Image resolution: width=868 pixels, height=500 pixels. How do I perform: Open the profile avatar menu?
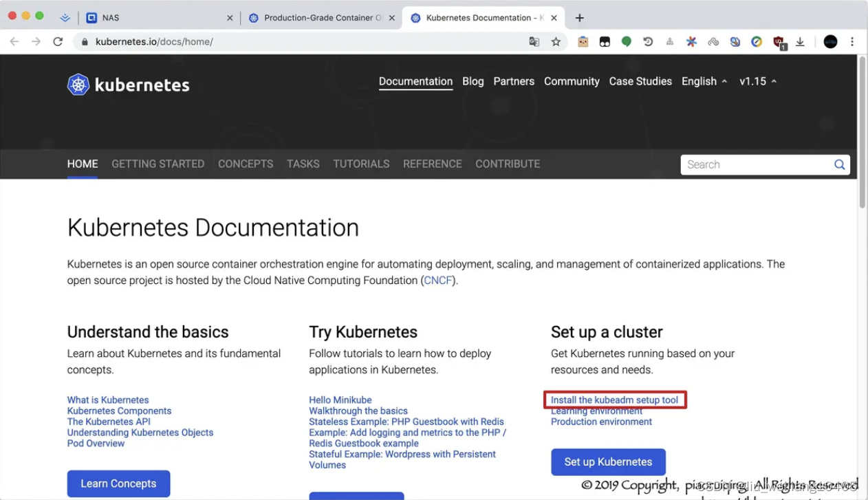coord(831,42)
